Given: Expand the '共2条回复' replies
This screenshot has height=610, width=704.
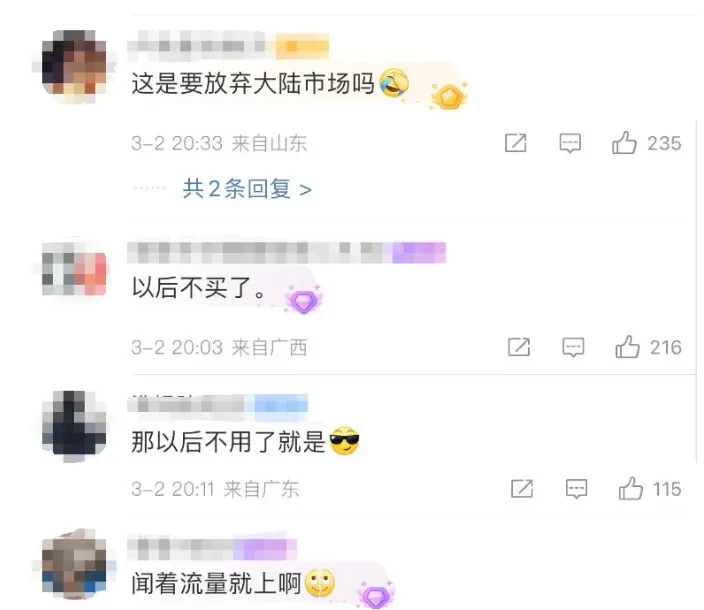Looking at the screenshot, I should pyautogui.click(x=247, y=189).
